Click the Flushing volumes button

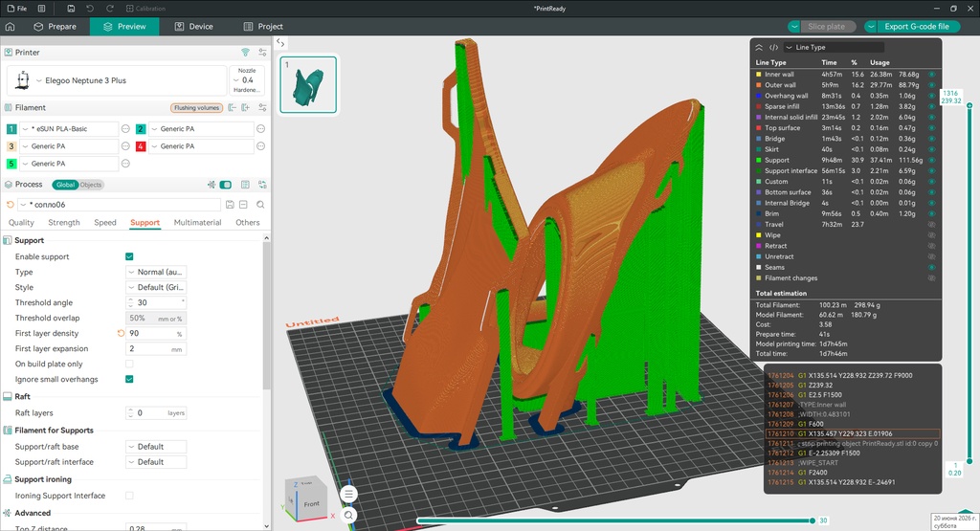pos(196,107)
